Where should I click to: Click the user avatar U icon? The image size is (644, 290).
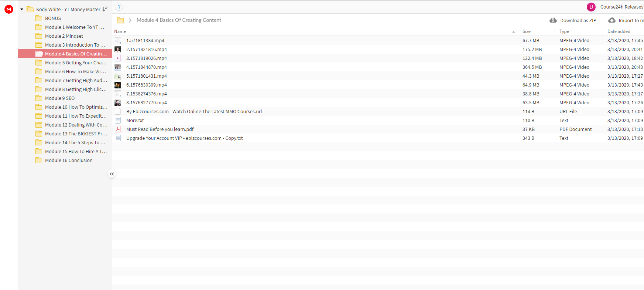click(x=591, y=7)
